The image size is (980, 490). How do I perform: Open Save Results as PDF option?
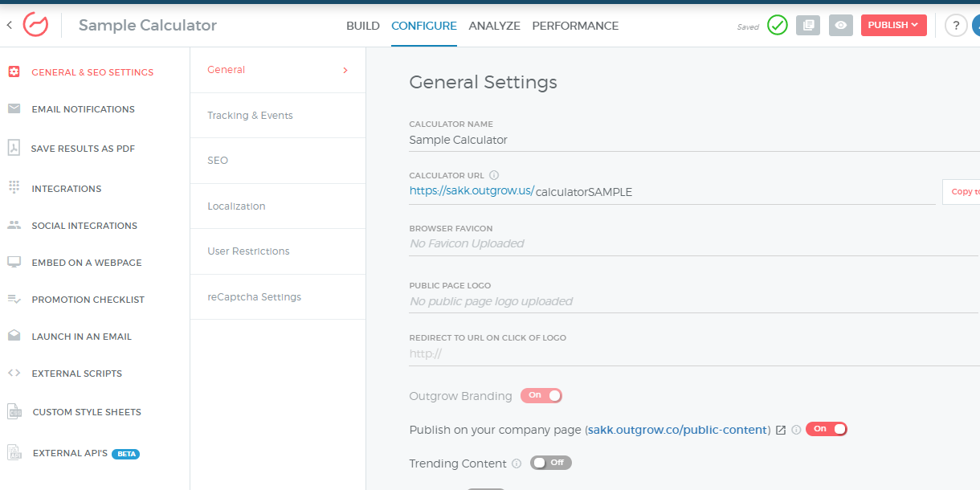tap(84, 149)
